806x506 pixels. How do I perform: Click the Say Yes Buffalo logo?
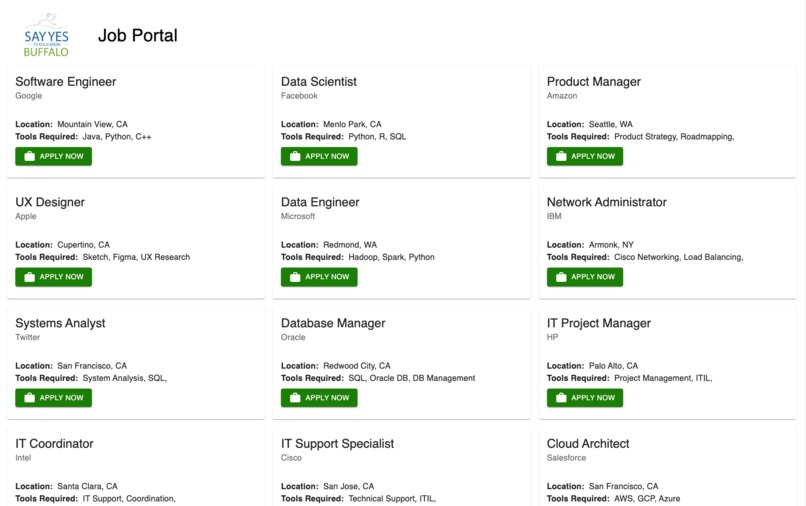46,35
